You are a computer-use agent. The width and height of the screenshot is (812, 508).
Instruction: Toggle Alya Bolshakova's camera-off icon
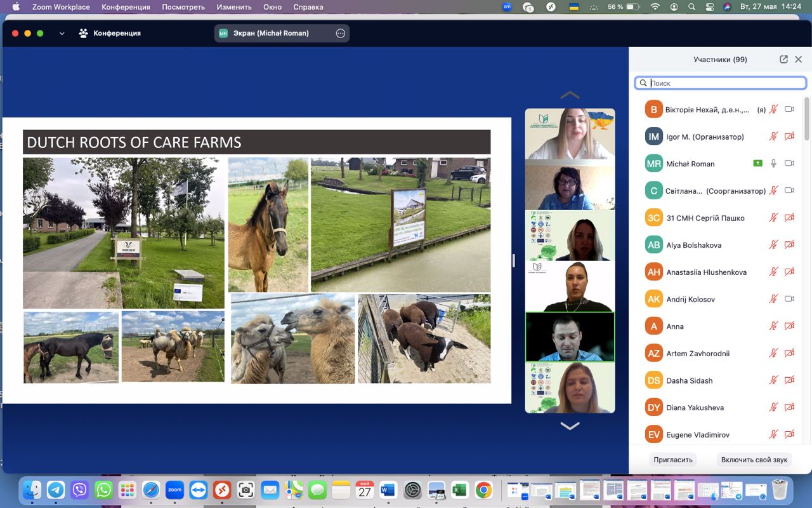(x=790, y=245)
